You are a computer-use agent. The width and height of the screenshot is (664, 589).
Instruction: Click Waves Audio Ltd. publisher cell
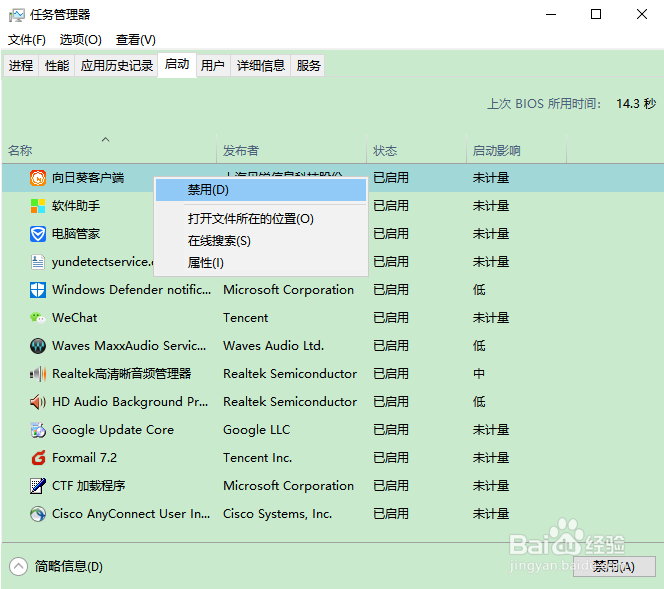pos(274,346)
